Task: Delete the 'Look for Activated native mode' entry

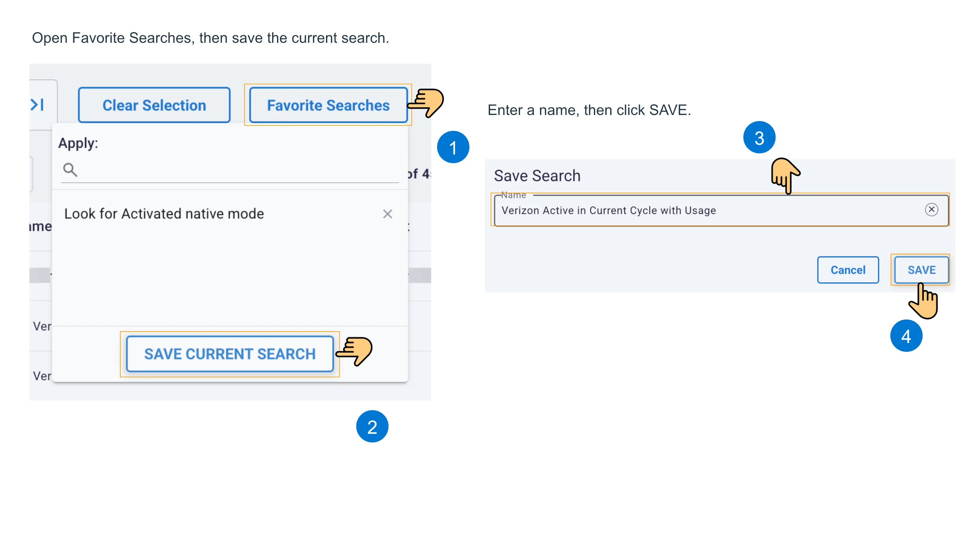Action: click(x=387, y=214)
